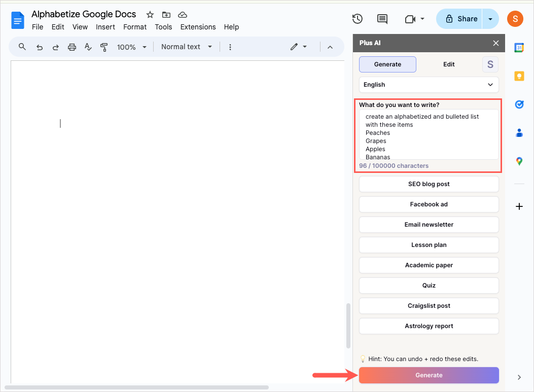Image resolution: width=534 pixels, height=392 pixels.
Task: Open the Extensions menu
Action: point(198,27)
